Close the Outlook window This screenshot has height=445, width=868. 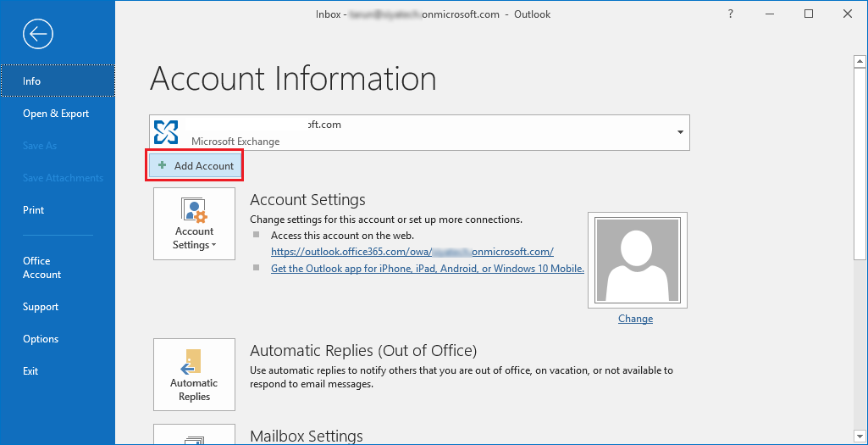click(848, 14)
